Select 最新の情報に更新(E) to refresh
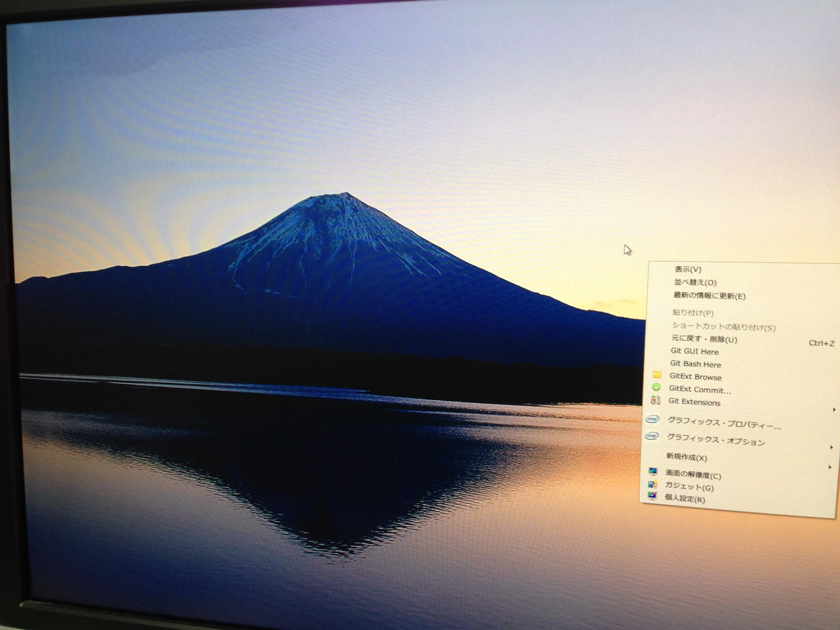 [709, 296]
